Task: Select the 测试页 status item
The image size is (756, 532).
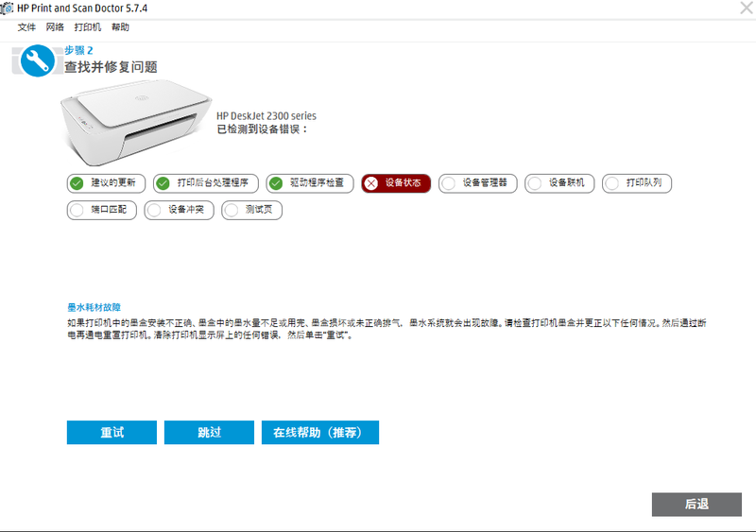Action: (251, 210)
